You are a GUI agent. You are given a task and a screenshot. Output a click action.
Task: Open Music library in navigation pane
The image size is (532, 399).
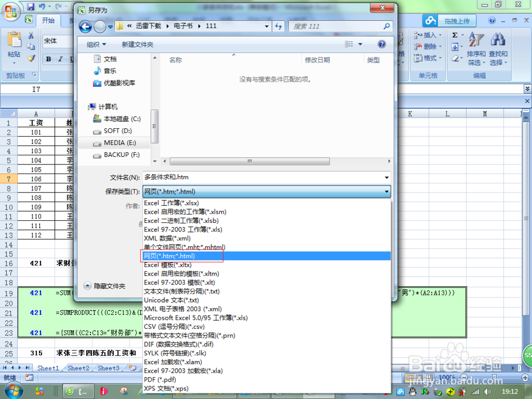click(x=105, y=71)
